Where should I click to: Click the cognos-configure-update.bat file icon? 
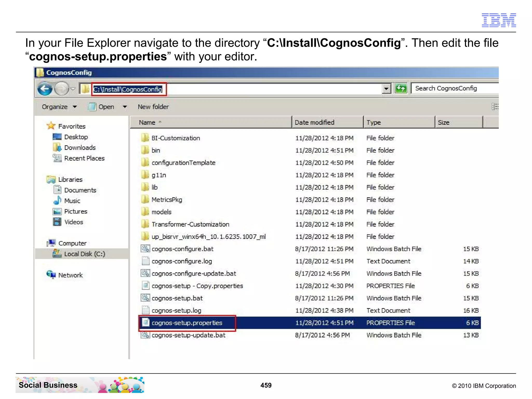pos(145,273)
